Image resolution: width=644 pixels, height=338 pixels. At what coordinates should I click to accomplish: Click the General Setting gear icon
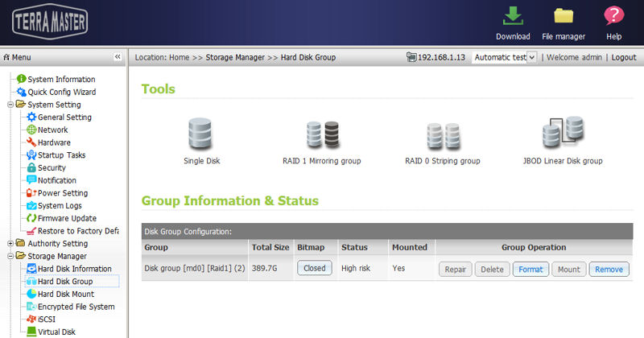coord(31,117)
